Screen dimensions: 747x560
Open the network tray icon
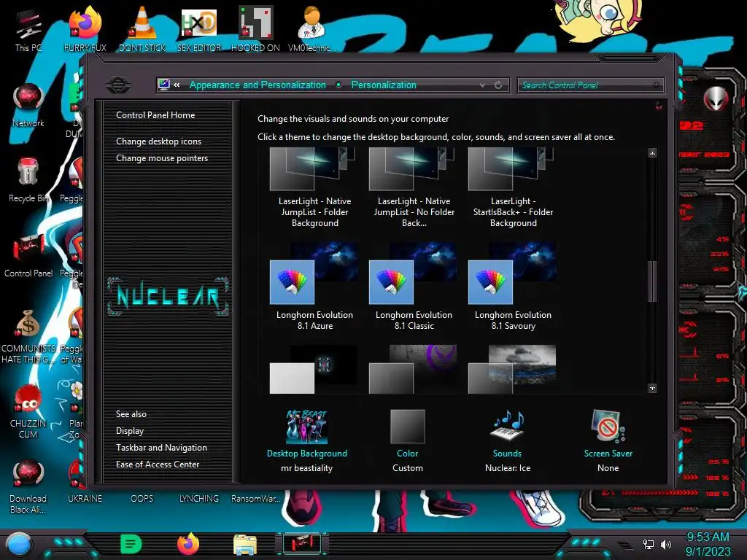point(649,544)
